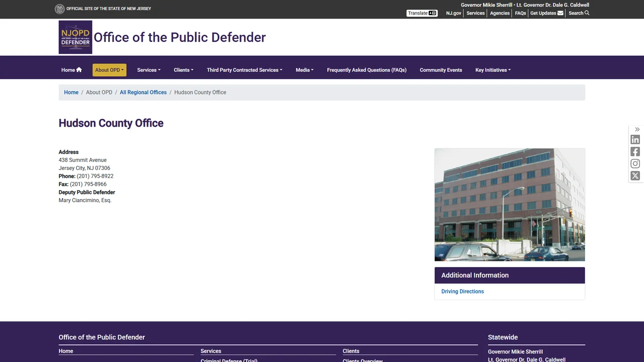This screenshot has height=362, width=644.
Task: Click Governor Mikie Sherrill in footer Statewide
Action: click(515, 352)
